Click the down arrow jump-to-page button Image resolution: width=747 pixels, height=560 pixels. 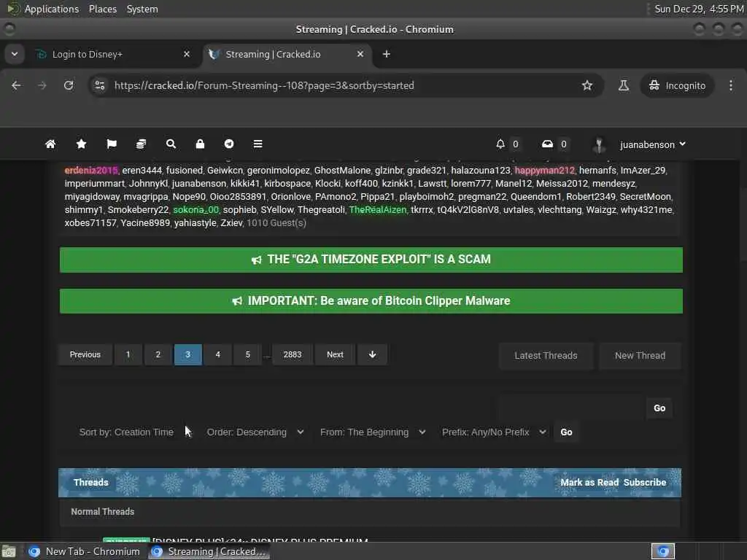[373, 354]
